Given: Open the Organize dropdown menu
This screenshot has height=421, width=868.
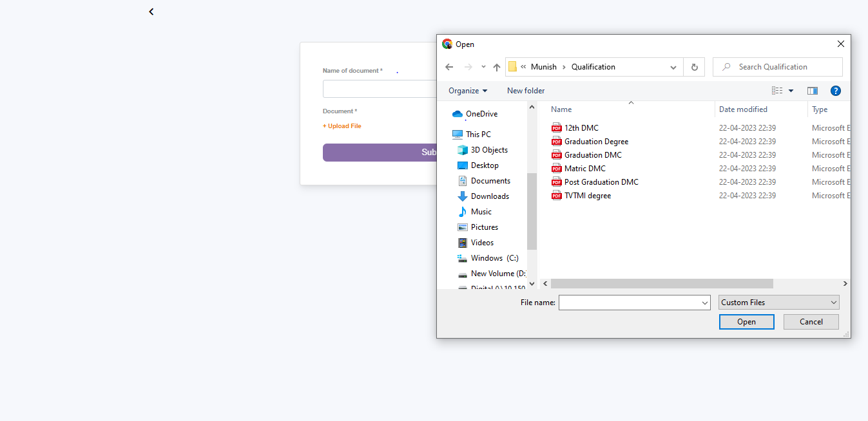Looking at the screenshot, I should [468, 91].
